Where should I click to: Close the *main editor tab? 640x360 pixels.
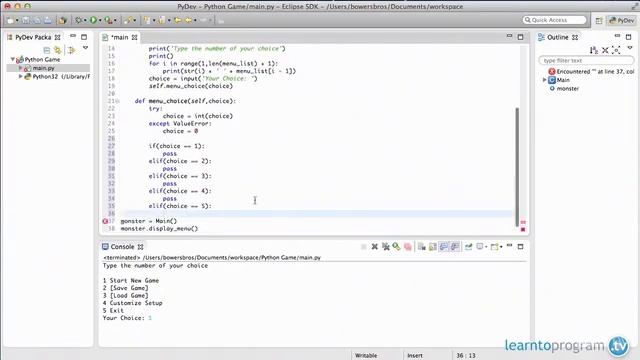[135, 38]
